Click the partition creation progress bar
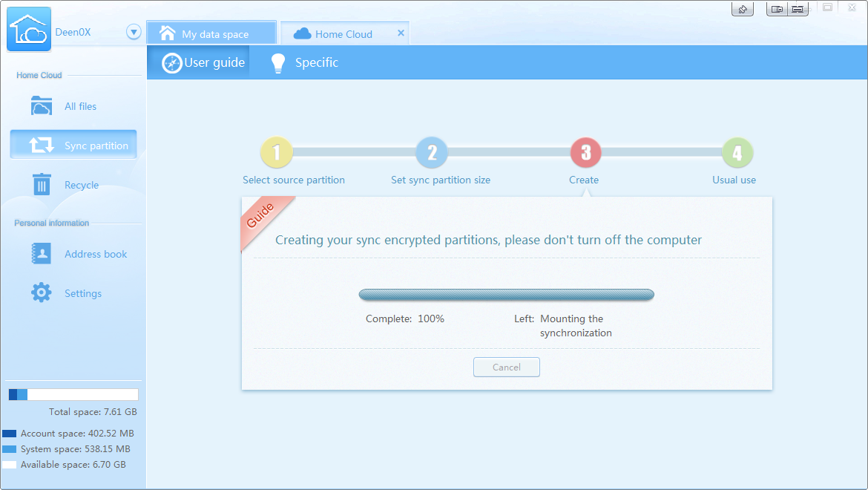 (x=507, y=295)
